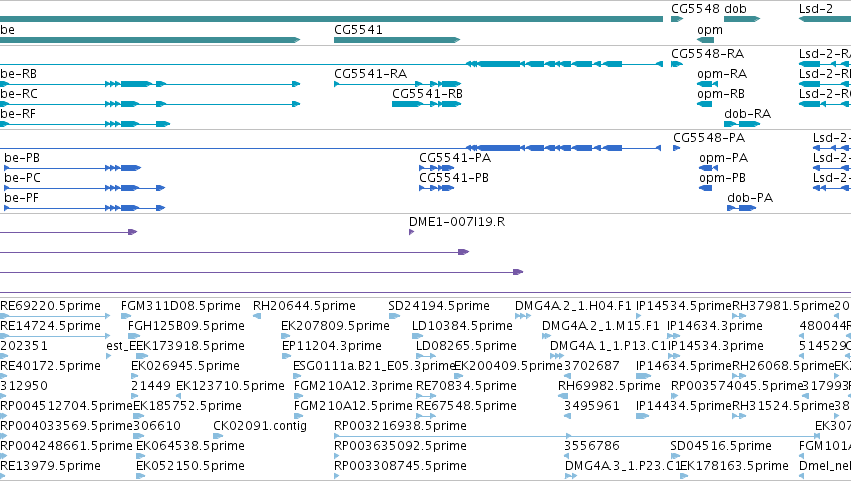Click the EK207809.5prime EST label
851x481 pixels.
coord(335,326)
